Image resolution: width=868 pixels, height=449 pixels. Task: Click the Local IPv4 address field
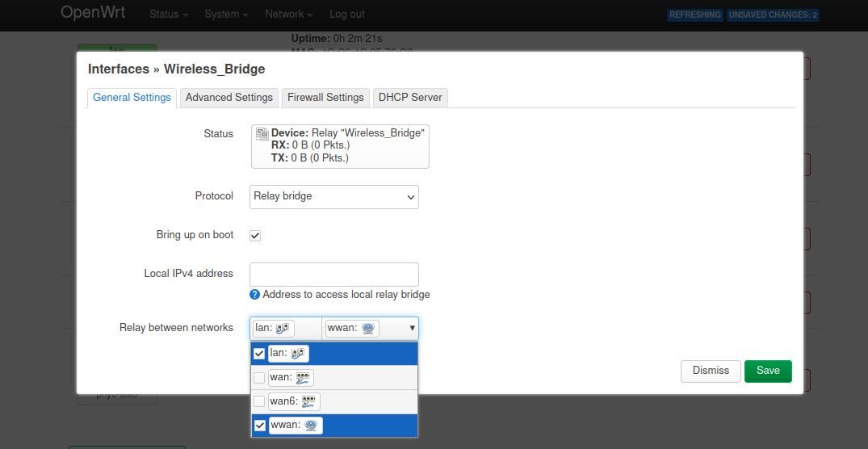click(334, 274)
